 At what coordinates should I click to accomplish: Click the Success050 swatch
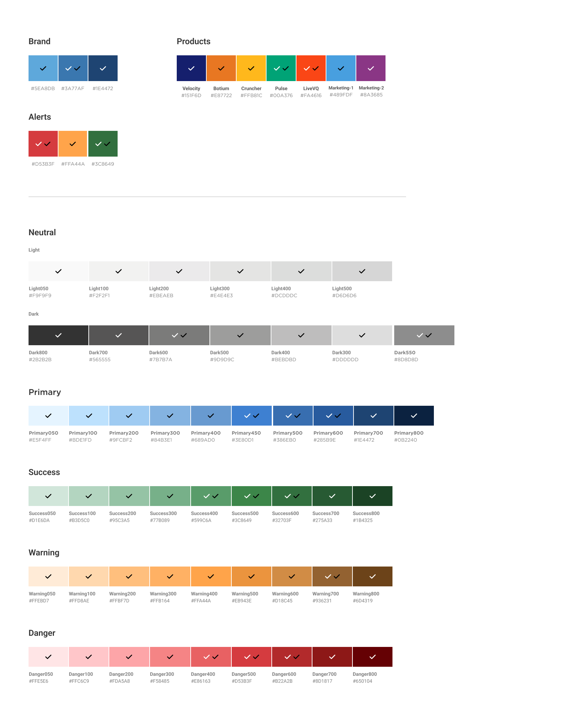[x=48, y=496]
